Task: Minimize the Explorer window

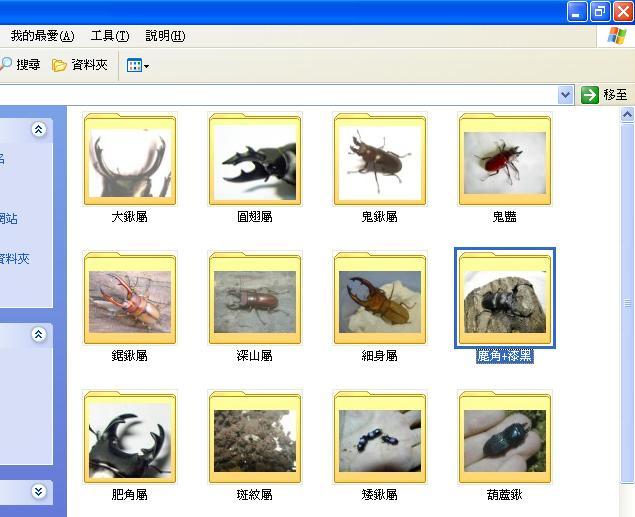Action: coord(577,11)
